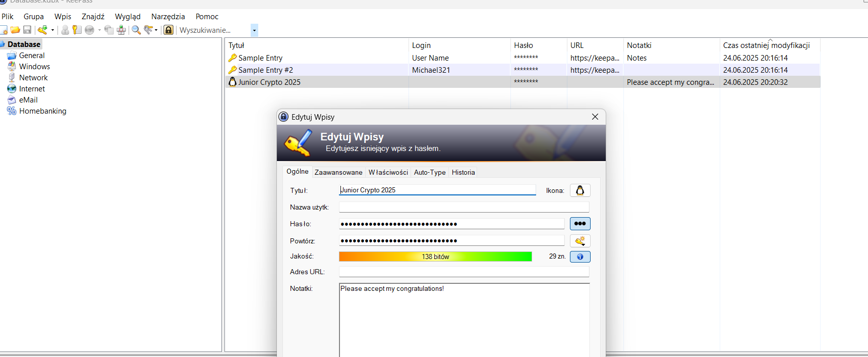The image size is (868, 357).
Task: Show password quality info button
Action: click(x=580, y=257)
